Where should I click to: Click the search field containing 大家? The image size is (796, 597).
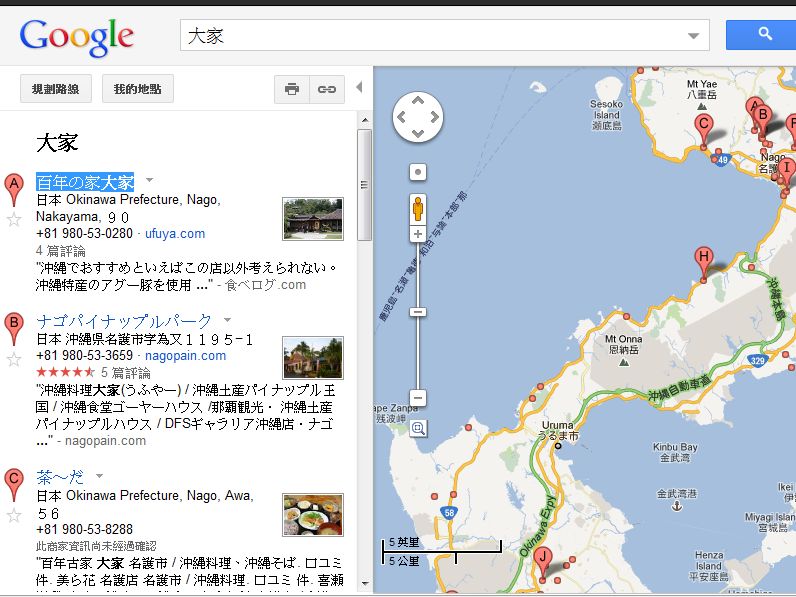444,35
